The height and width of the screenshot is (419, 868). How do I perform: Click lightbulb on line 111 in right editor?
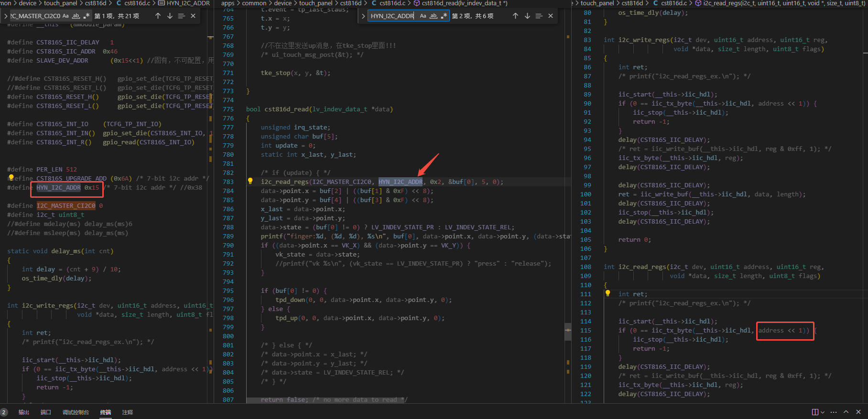(608, 293)
